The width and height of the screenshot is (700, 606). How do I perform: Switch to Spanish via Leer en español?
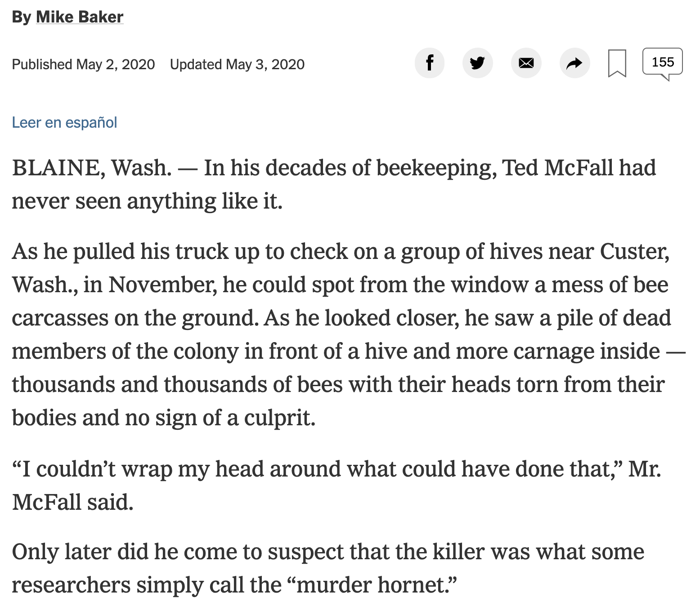coord(64,122)
